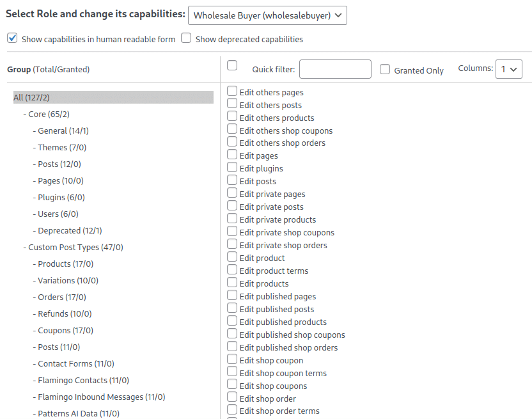The image size is (532, 419).
Task: Check the Granted Only filter
Action: click(x=385, y=70)
